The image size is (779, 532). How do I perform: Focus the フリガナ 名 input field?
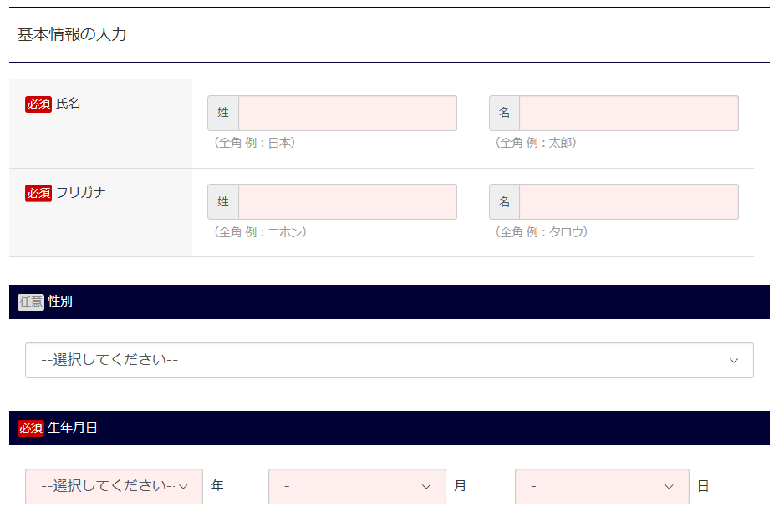(x=629, y=202)
